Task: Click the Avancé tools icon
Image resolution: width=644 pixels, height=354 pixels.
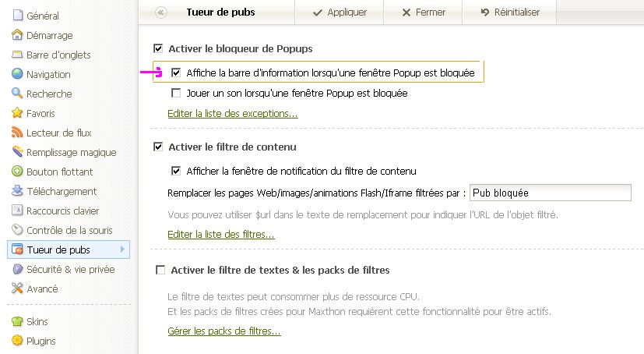Action: [x=17, y=289]
